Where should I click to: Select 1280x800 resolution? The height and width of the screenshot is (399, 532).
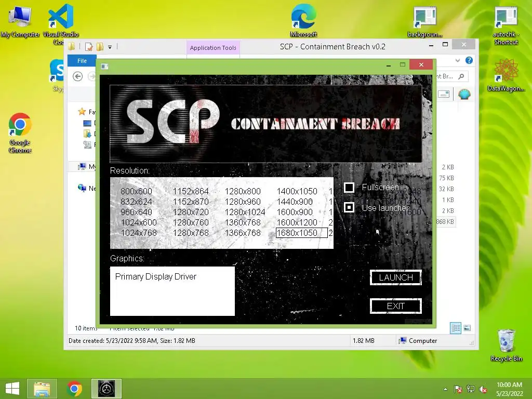[x=243, y=191]
